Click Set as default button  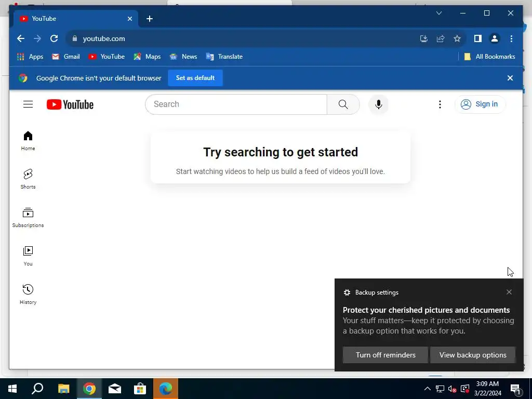click(195, 78)
